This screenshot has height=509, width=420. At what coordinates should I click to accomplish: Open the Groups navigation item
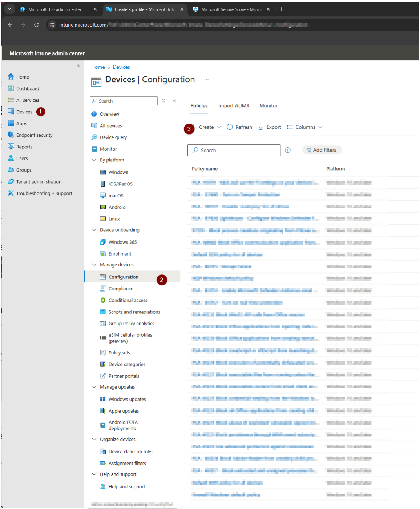[x=24, y=170]
